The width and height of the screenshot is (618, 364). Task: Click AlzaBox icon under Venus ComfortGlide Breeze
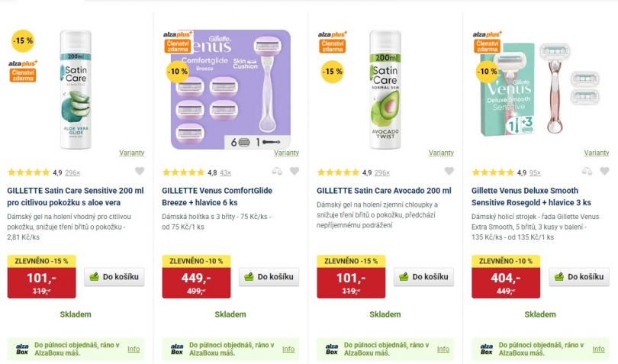177,349
